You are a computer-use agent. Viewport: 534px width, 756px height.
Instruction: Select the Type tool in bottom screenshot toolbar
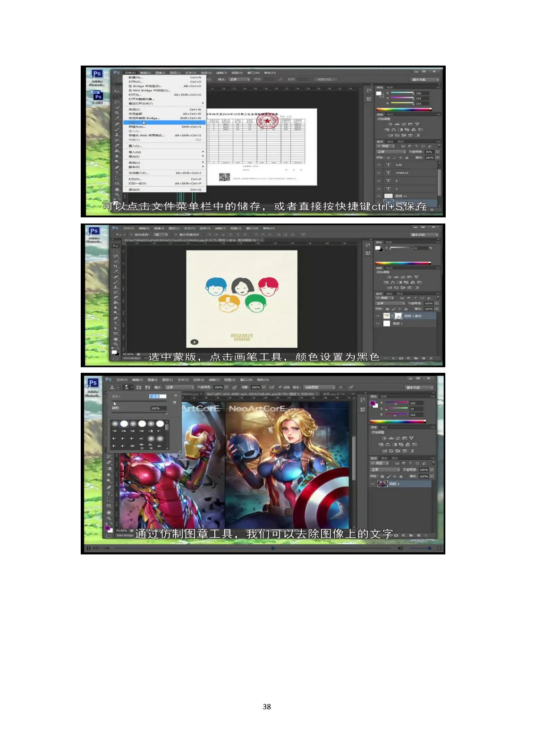click(109, 493)
